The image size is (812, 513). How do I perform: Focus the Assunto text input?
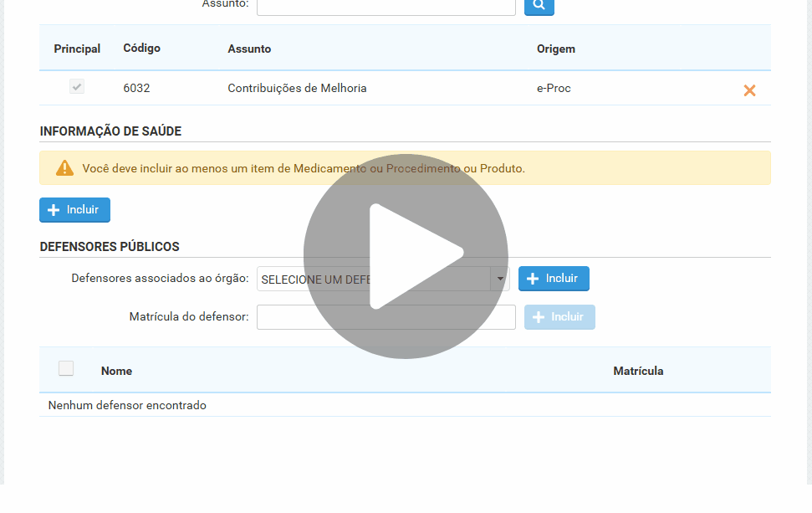(x=386, y=6)
